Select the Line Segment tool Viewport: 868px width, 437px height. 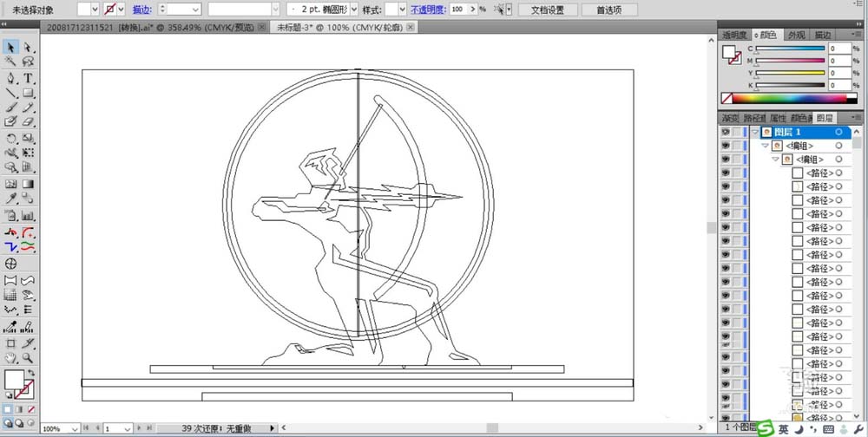[x=10, y=93]
